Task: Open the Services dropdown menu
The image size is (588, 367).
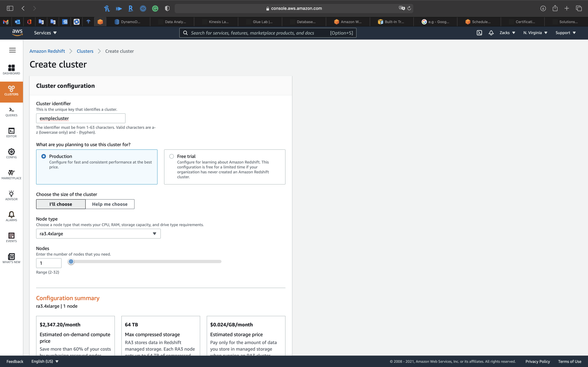Action: (45, 33)
